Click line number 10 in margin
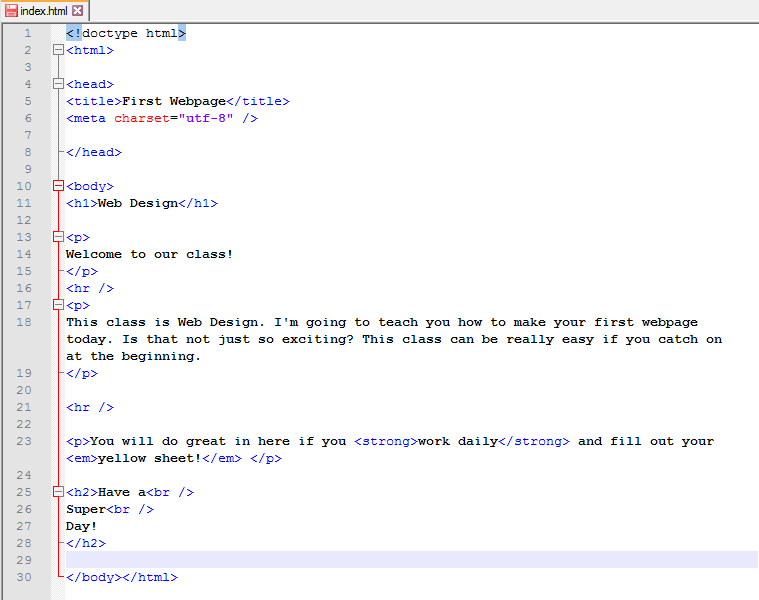 pos(24,186)
